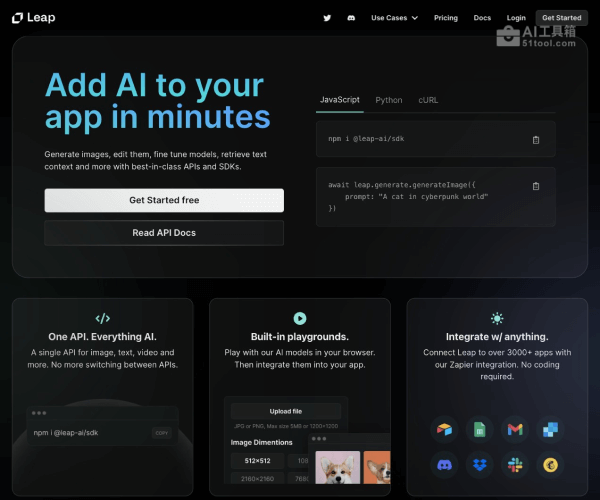Click the Mailchimp integration icon

pyautogui.click(x=551, y=465)
